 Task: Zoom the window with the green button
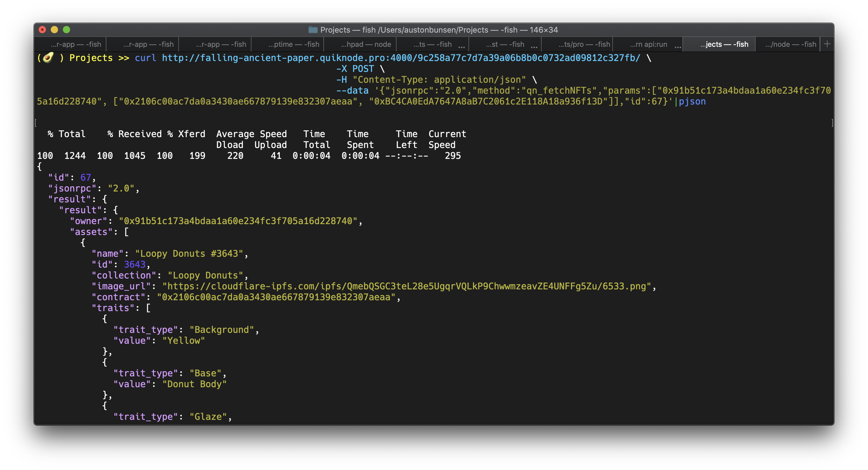tap(66, 30)
